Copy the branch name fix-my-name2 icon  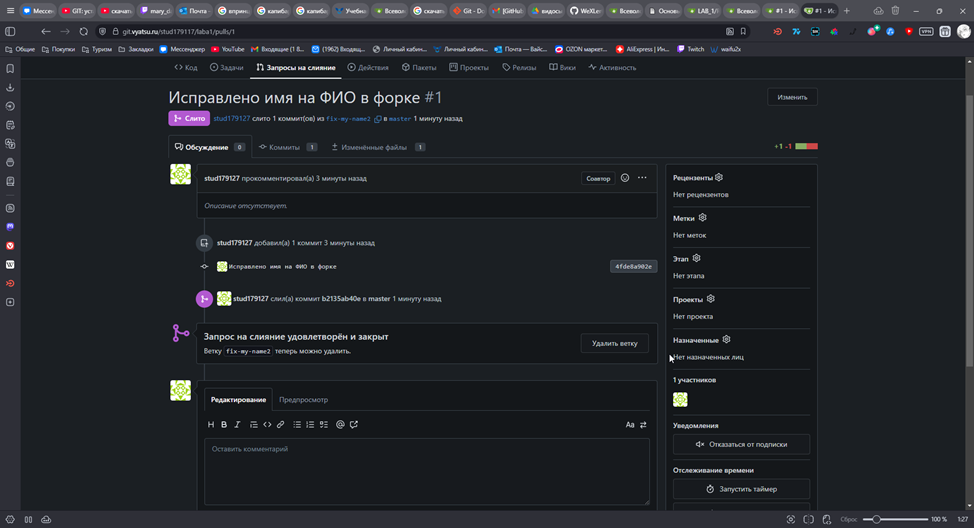coord(378,119)
